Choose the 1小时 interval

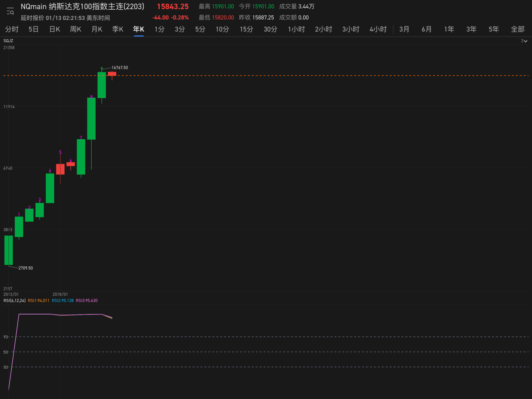pyautogui.click(x=297, y=29)
